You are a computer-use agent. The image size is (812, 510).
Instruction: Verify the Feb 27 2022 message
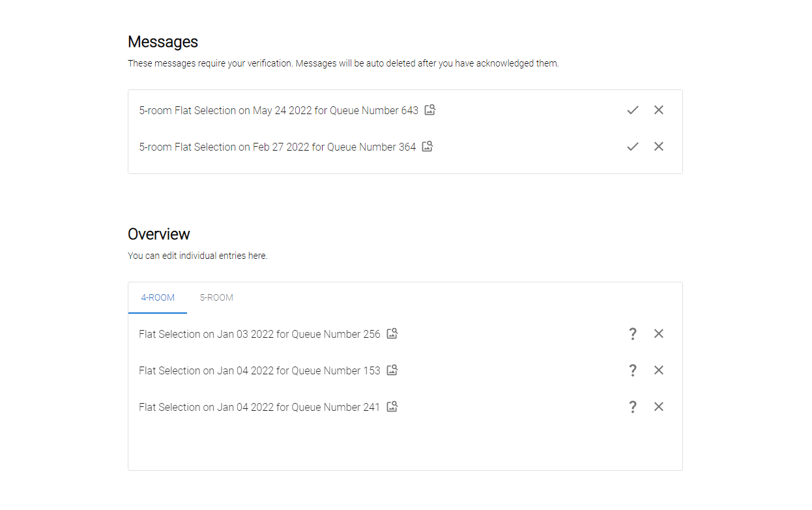633,146
